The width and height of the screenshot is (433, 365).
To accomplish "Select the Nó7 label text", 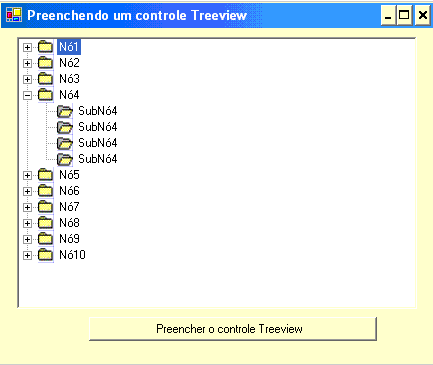I will click(69, 207).
